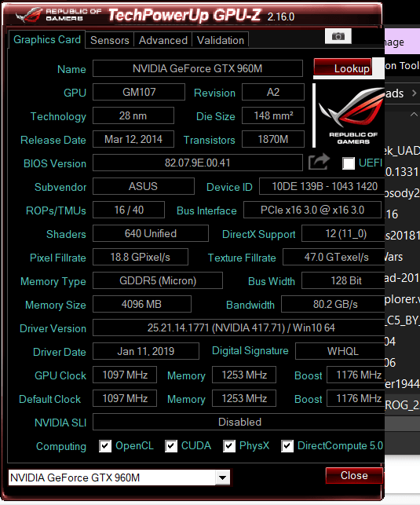Switch to the Sensors tab

pyautogui.click(x=109, y=40)
